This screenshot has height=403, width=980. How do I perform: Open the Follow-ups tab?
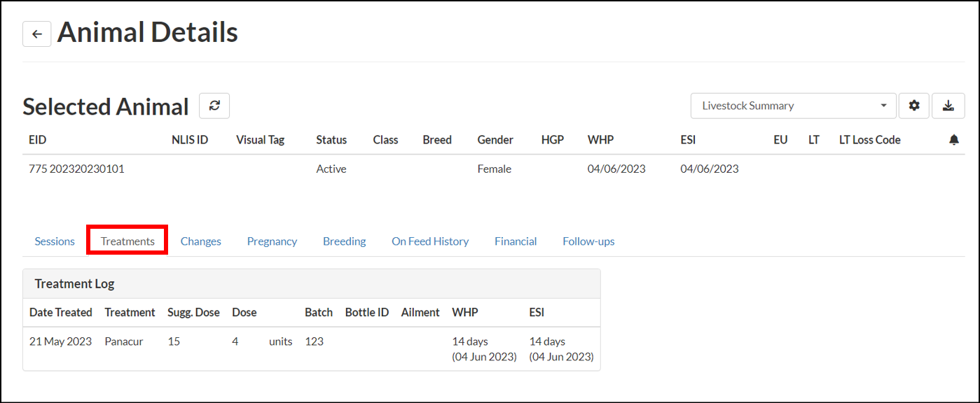pos(588,241)
